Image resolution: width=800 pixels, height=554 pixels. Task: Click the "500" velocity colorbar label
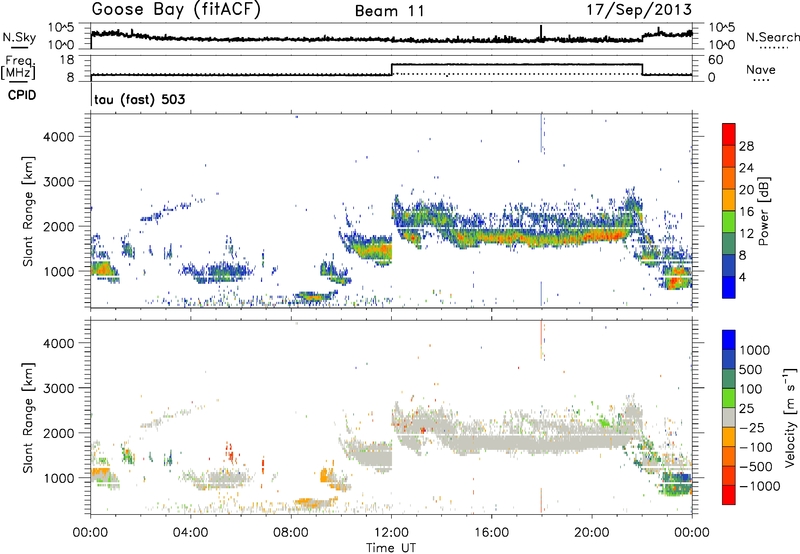tap(751, 370)
